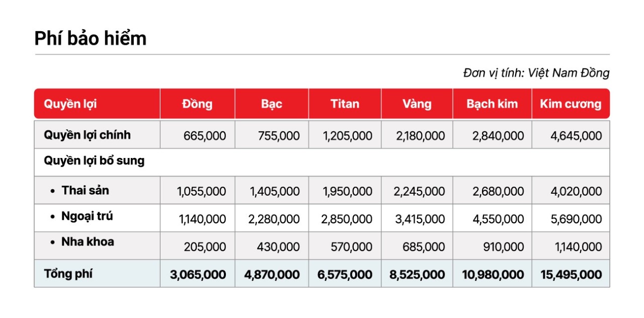Select the 2,245,000 maternity fee cell
This screenshot has width=644, height=318.
(419, 192)
